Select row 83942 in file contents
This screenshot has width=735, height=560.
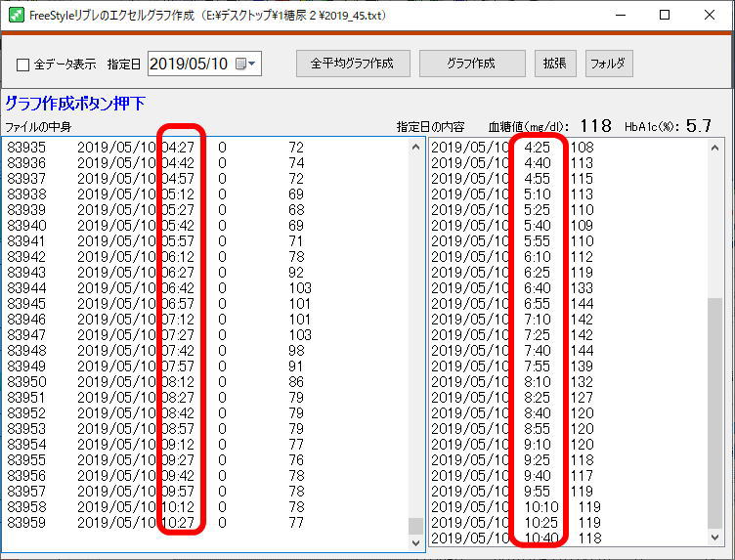pyautogui.click(x=155, y=257)
